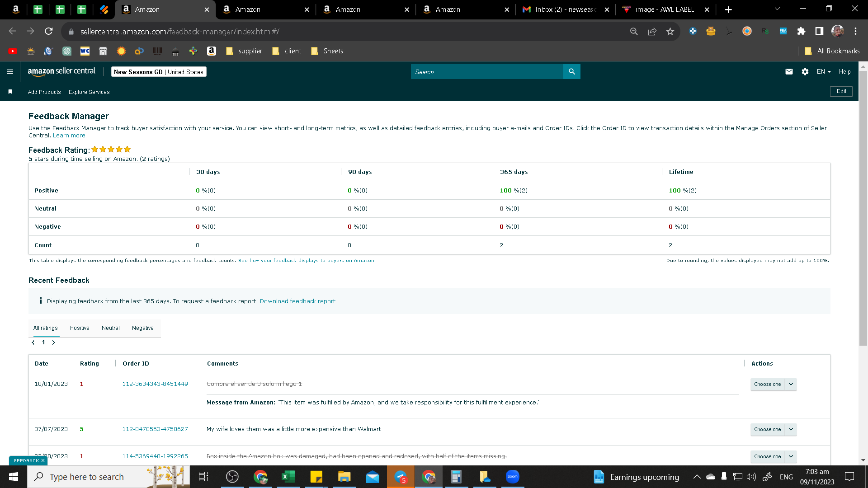
Task: Open File Explorer from the taskbar
Action: click(344, 477)
